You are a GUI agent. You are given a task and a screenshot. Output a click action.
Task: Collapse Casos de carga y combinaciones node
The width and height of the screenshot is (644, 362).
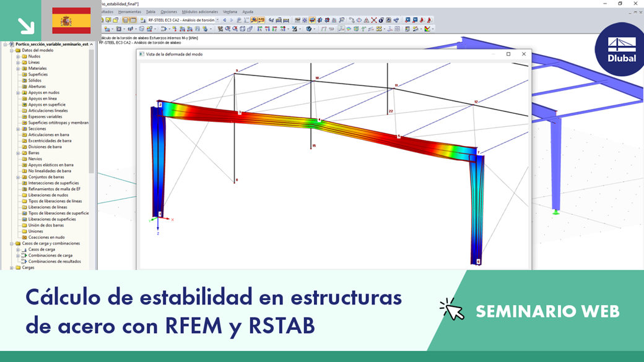[x=12, y=243]
